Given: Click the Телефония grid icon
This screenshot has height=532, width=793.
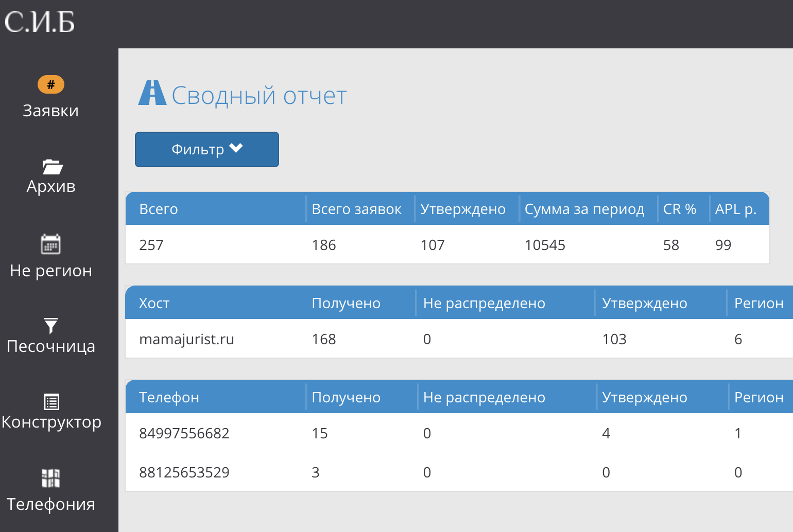Looking at the screenshot, I should 50,477.
